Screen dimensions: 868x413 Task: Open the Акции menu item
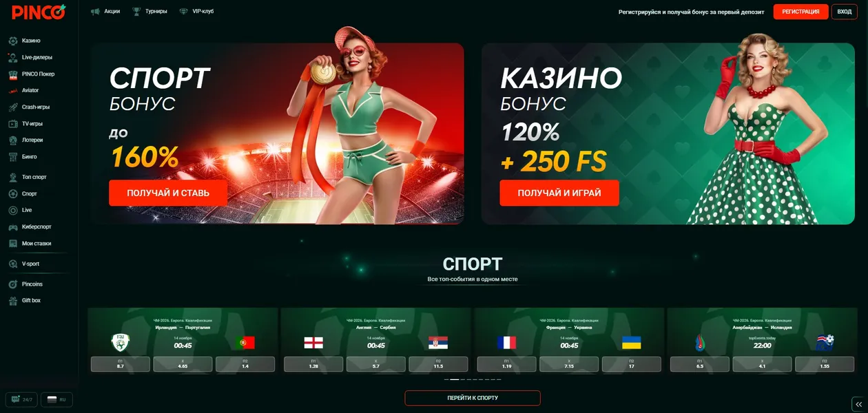pyautogui.click(x=105, y=11)
